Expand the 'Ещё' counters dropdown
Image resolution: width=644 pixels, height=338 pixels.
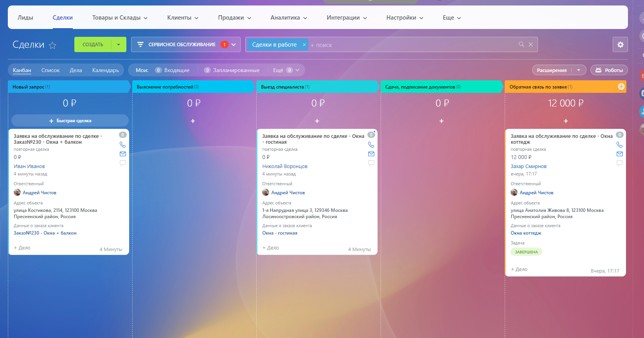point(286,70)
